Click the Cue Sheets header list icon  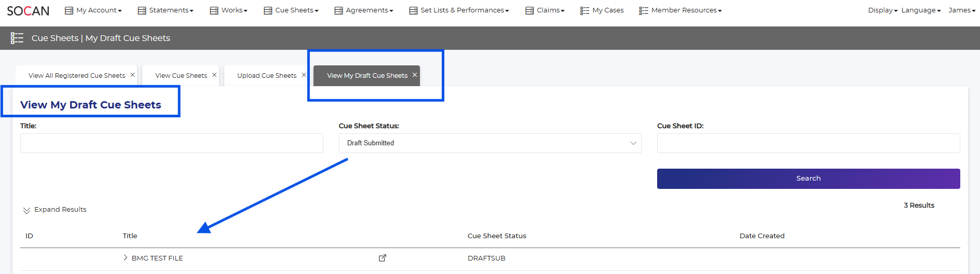click(x=17, y=38)
